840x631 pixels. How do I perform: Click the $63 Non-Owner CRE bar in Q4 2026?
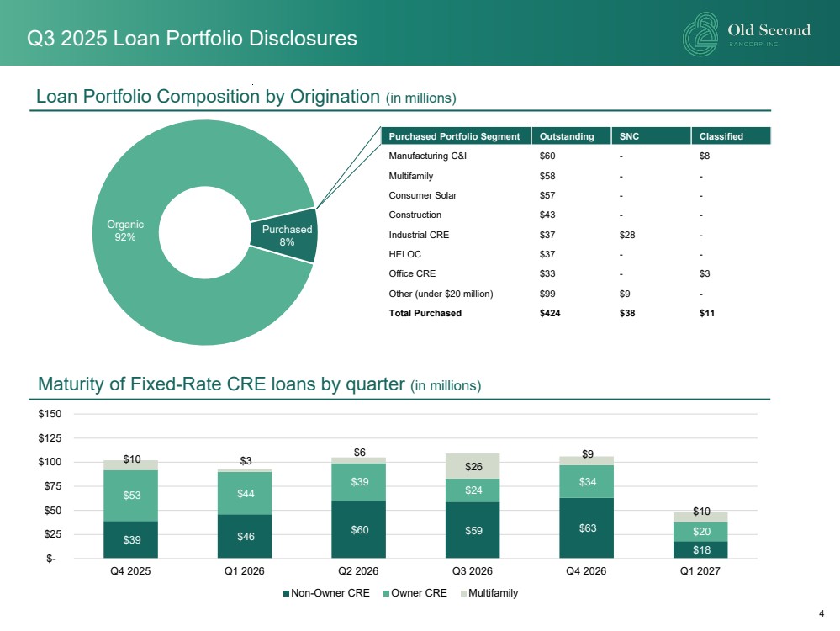point(586,528)
